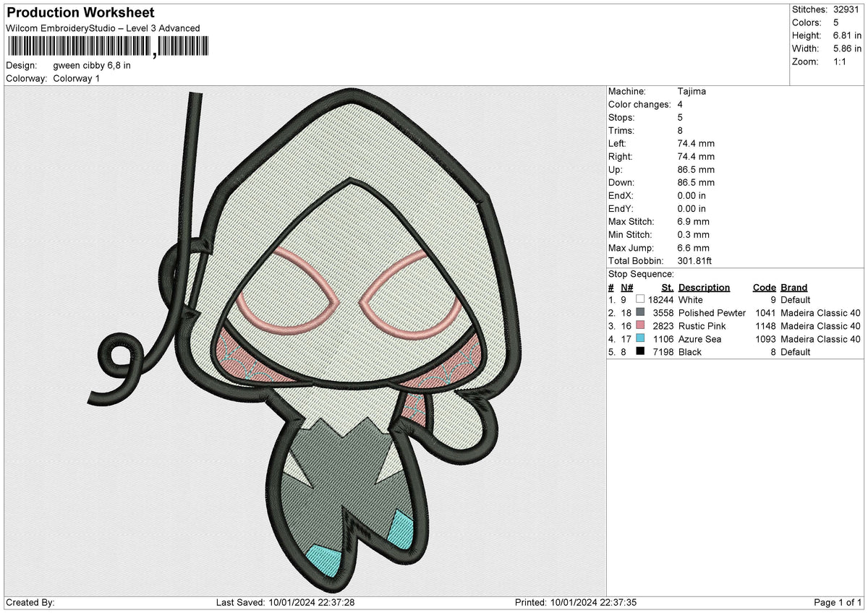
Task: Click the 'Brand' column header
Action: click(x=794, y=287)
